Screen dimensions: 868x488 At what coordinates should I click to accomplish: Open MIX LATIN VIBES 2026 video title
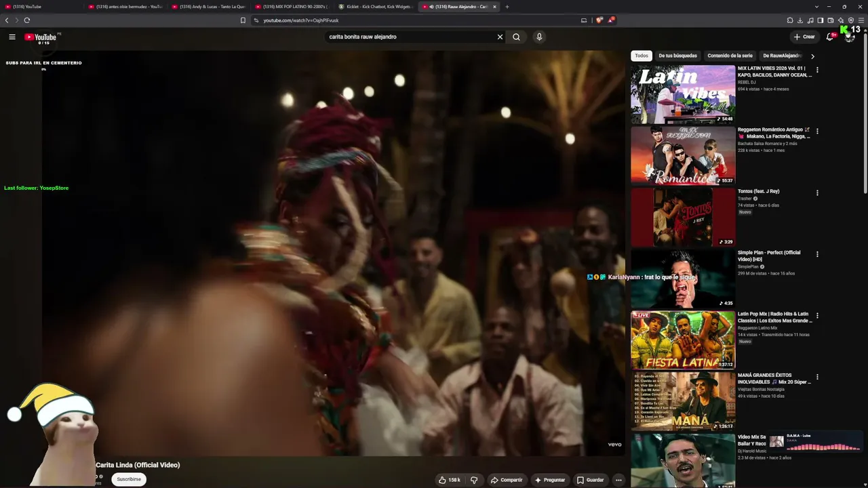point(774,71)
